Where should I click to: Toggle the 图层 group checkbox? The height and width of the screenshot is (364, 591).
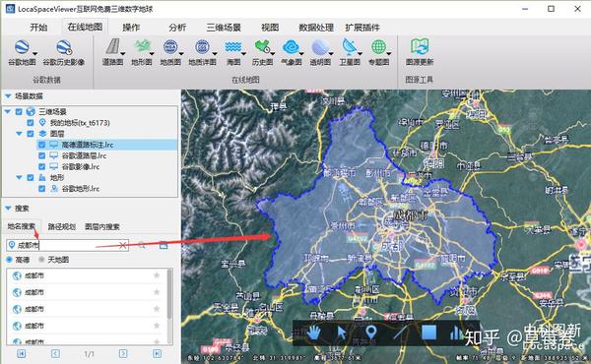31,134
